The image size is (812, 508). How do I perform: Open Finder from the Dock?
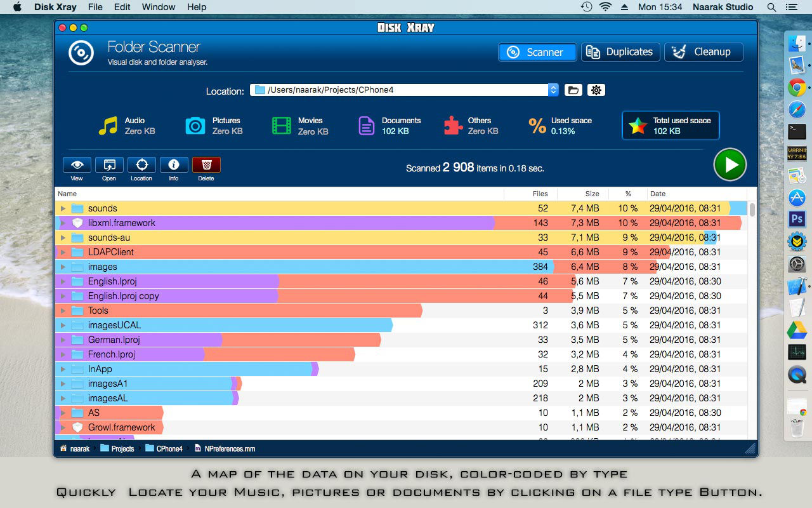click(797, 43)
